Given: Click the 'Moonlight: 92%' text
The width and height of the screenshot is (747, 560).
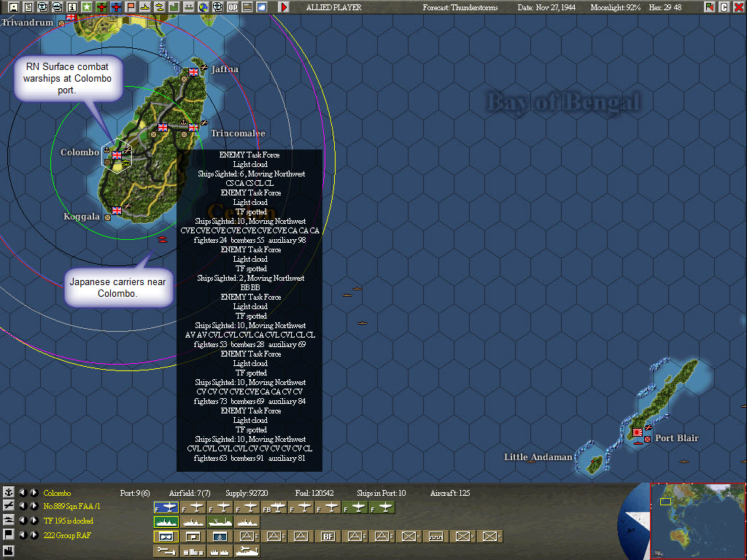Looking at the screenshot, I should pos(615,7).
